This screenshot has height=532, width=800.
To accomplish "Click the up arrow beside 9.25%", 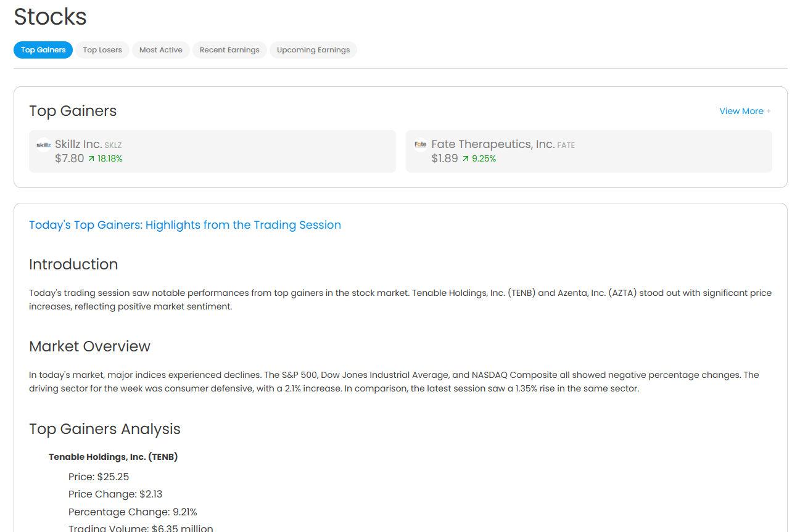I will point(466,159).
